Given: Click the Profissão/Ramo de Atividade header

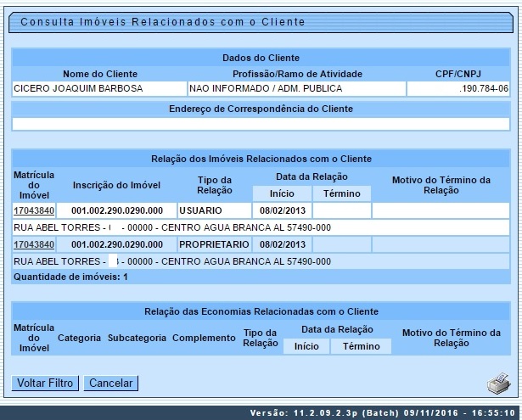Looking at the screenshot, I should click(297, 74).
